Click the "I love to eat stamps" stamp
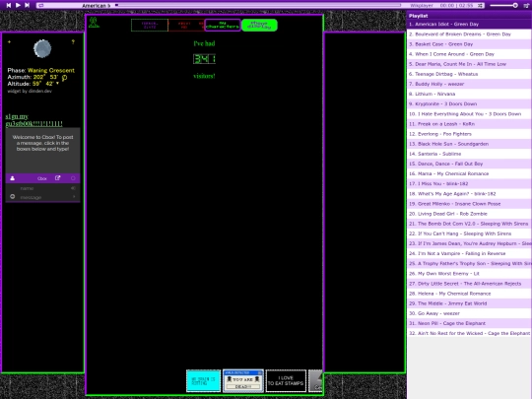 pos(286,380)
